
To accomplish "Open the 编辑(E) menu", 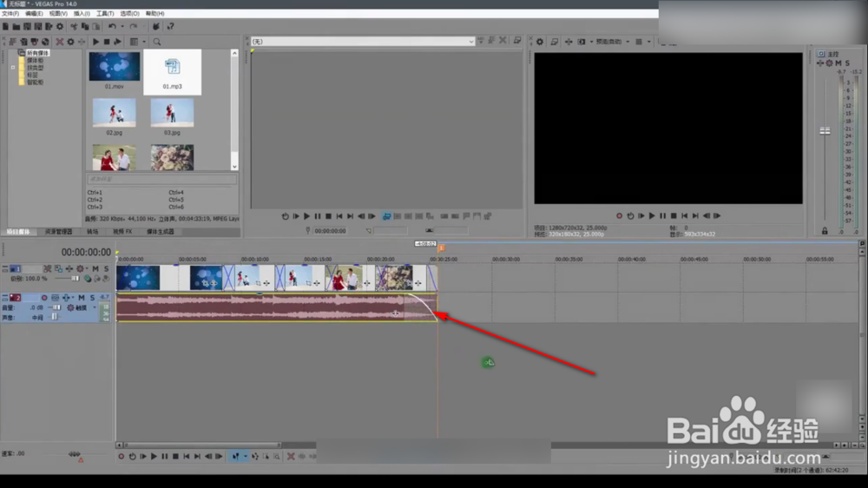I will pos(34,13).
